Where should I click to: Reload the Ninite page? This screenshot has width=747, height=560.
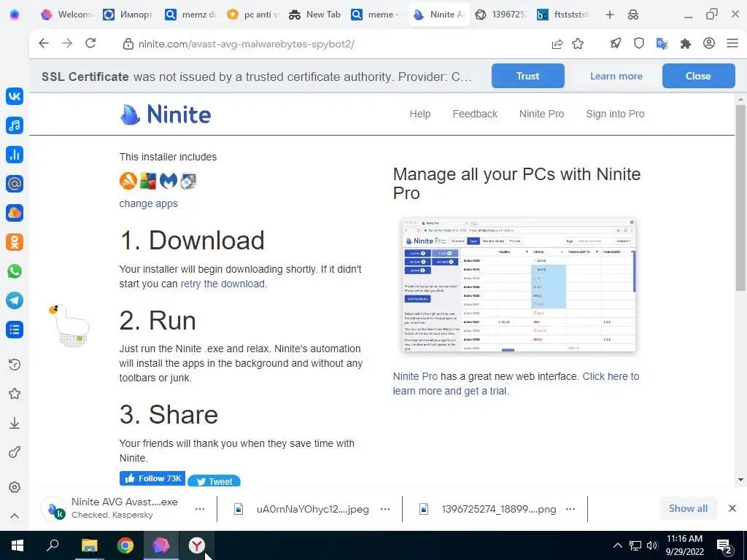tap(90, 44)
